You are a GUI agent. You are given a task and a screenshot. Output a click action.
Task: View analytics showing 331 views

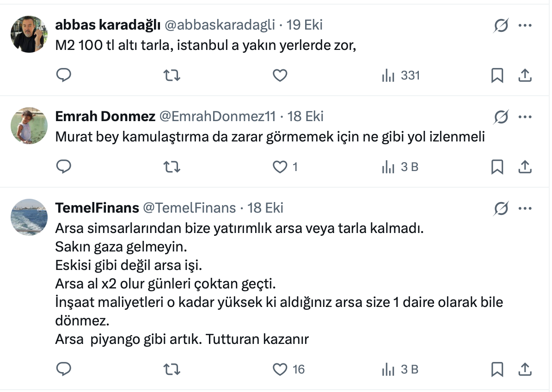pos(400,75)
